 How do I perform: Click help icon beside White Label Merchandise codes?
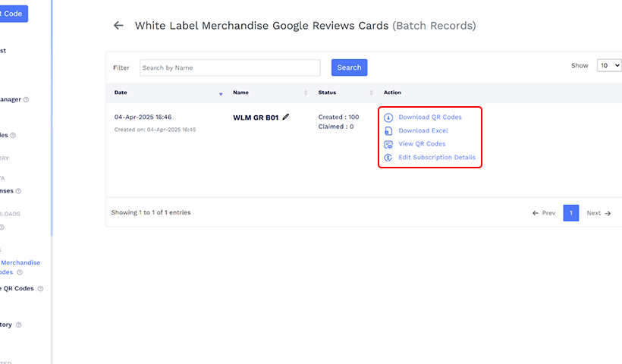(20, 272)
